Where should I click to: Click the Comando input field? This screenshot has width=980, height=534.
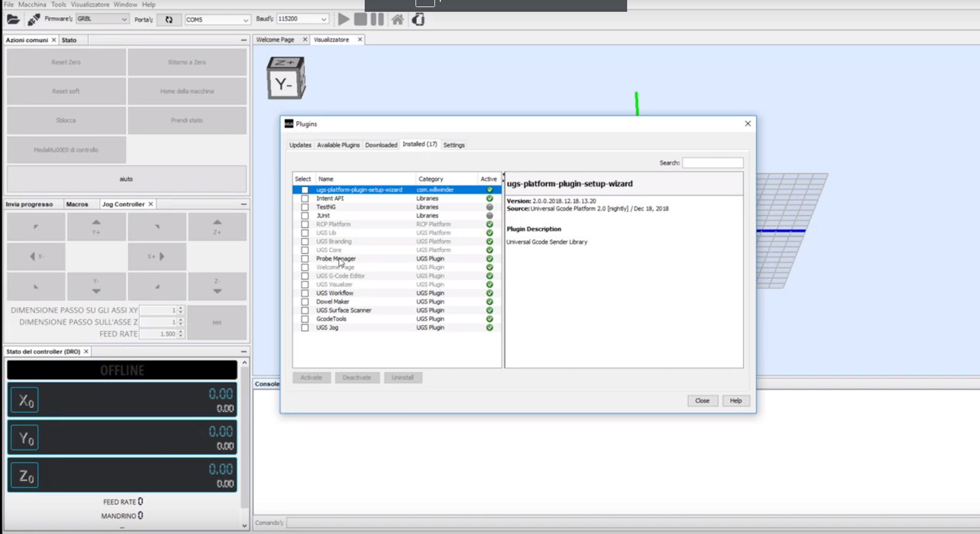pyautogui.click(x=633, y=523)
